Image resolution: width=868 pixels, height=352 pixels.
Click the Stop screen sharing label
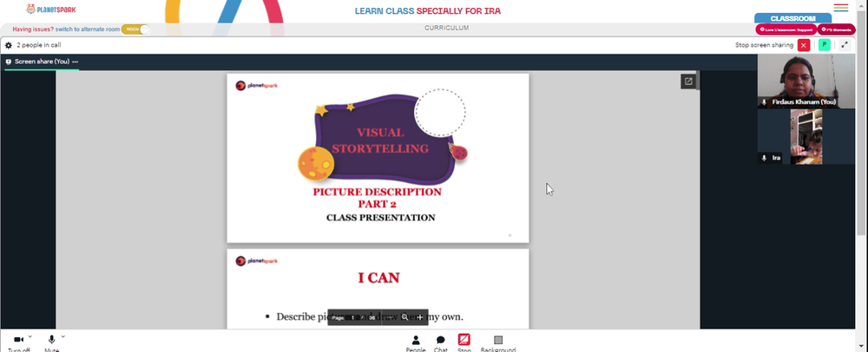click(x=764, y=45)
